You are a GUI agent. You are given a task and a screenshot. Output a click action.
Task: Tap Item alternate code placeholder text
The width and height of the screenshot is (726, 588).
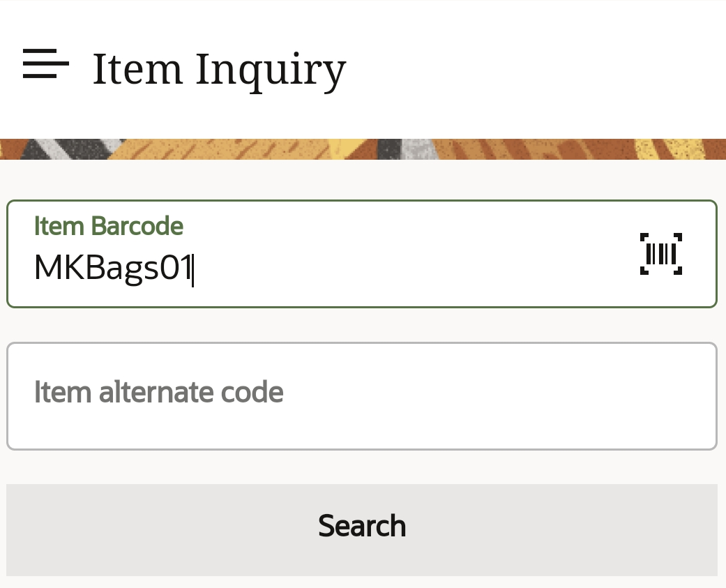(x=158, y=392)
